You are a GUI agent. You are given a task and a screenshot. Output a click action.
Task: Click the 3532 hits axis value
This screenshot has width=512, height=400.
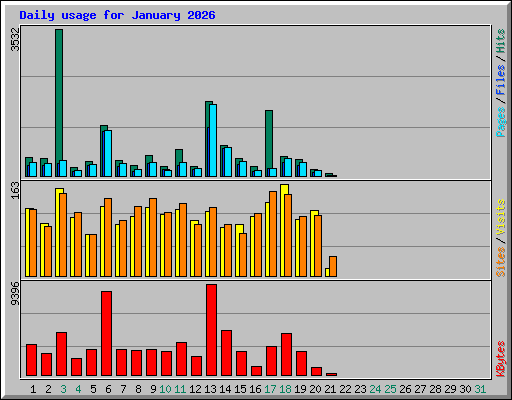click(x=15, y=39)
